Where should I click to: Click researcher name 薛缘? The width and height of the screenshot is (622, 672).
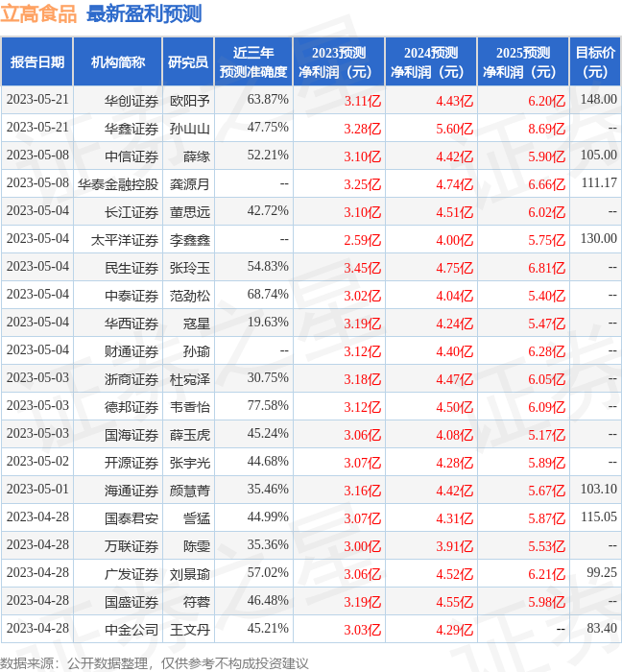point(197,156)
